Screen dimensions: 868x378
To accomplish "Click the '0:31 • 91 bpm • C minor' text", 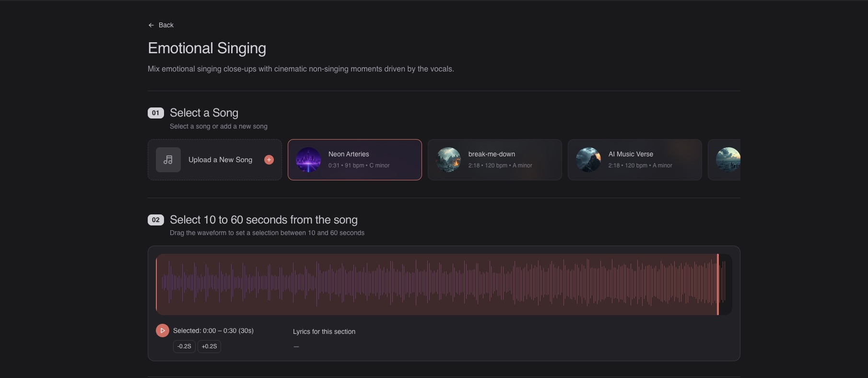I will [359, 165].
